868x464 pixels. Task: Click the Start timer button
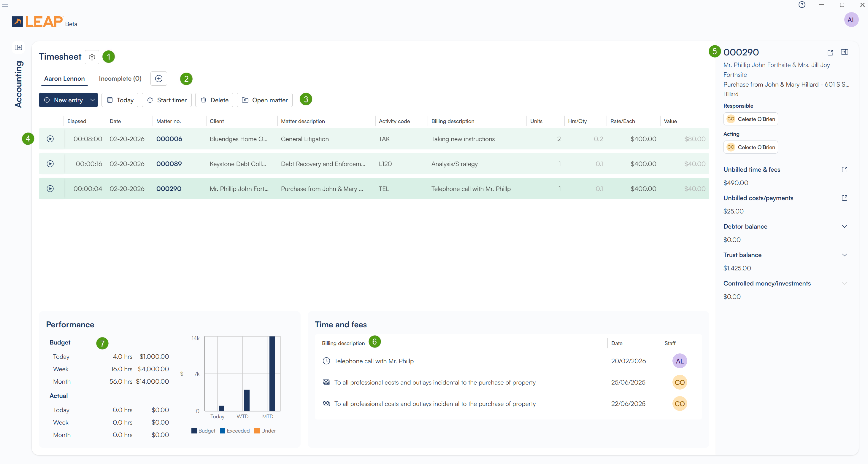click(166, 100)
